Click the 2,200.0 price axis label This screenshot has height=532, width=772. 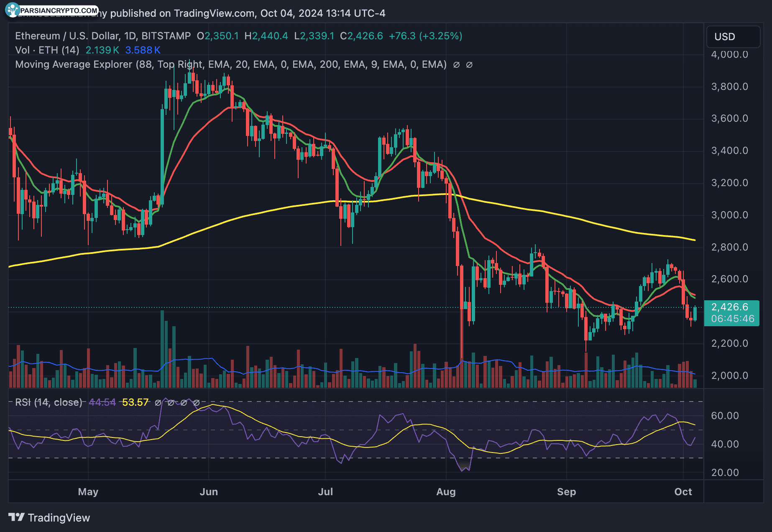point(730,343)
